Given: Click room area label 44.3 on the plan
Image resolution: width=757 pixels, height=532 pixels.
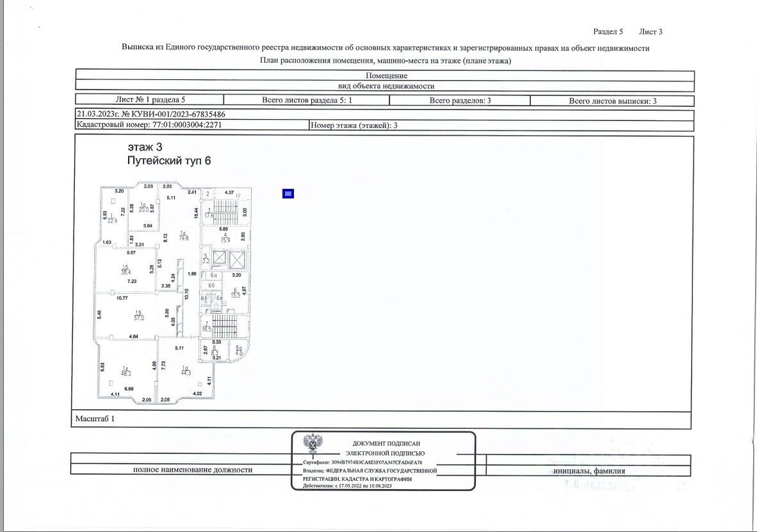Looking at the screenshot, I should [x=186, y=373].
